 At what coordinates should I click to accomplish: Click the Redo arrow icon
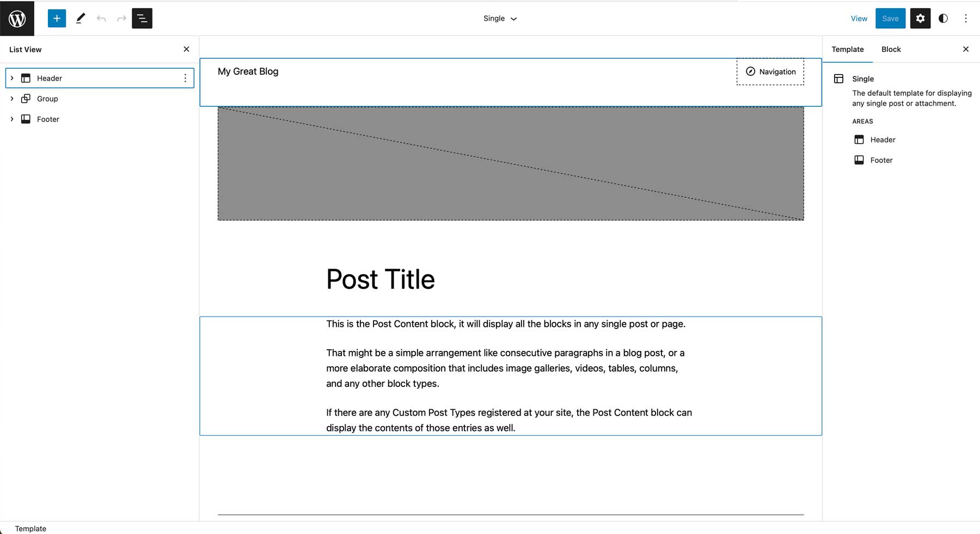coord(120,18)
